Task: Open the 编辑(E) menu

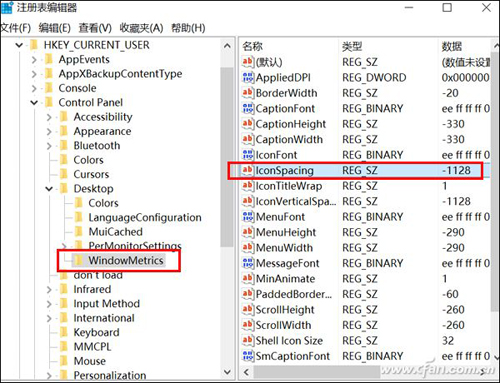Action: point(54,28)
